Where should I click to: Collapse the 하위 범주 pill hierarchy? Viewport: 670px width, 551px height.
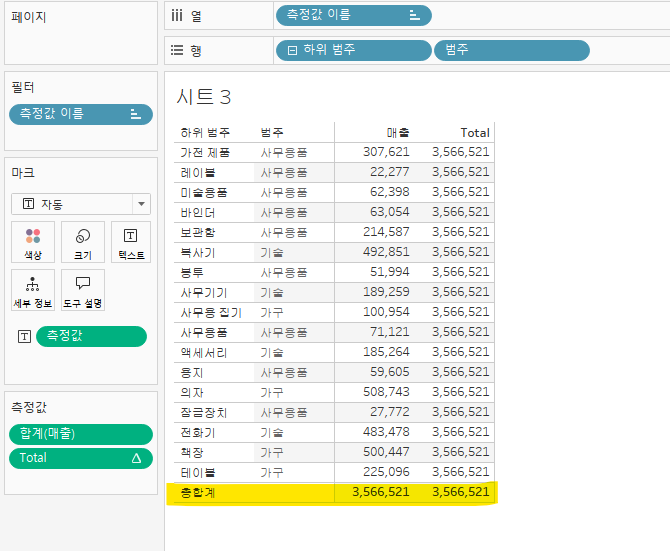coord(292,50)
